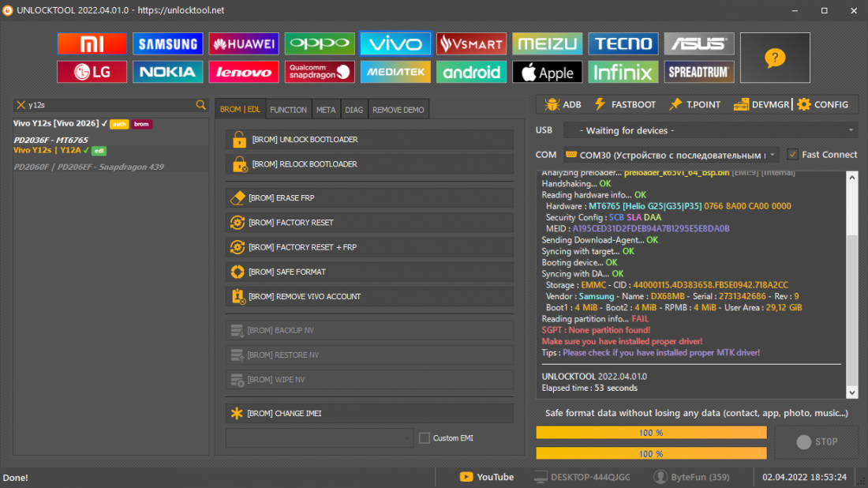Choose the Lenovo brand logo
868x488 pixels.
click(x=244, y=72)
